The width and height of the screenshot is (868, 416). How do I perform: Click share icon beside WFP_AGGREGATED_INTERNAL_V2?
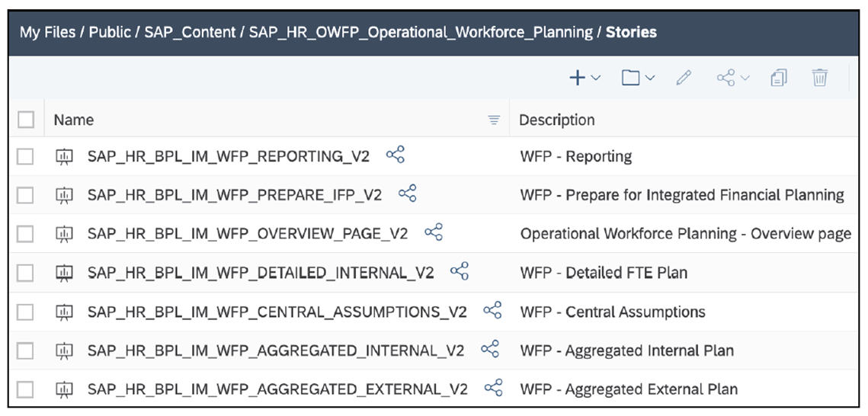click(x=490, y=348)
